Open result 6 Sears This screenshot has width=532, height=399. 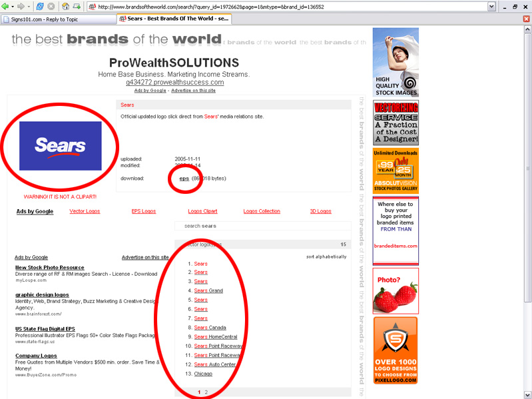tap(201, 309)
